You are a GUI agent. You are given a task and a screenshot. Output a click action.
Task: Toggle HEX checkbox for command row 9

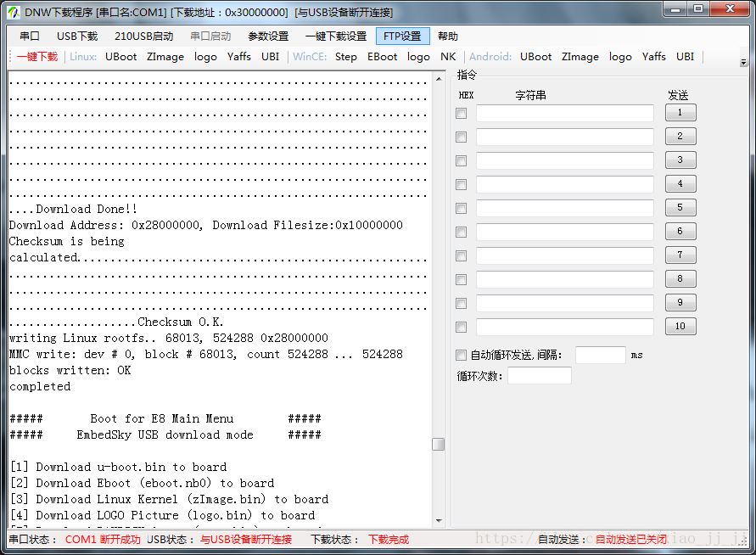coord(462,303)
